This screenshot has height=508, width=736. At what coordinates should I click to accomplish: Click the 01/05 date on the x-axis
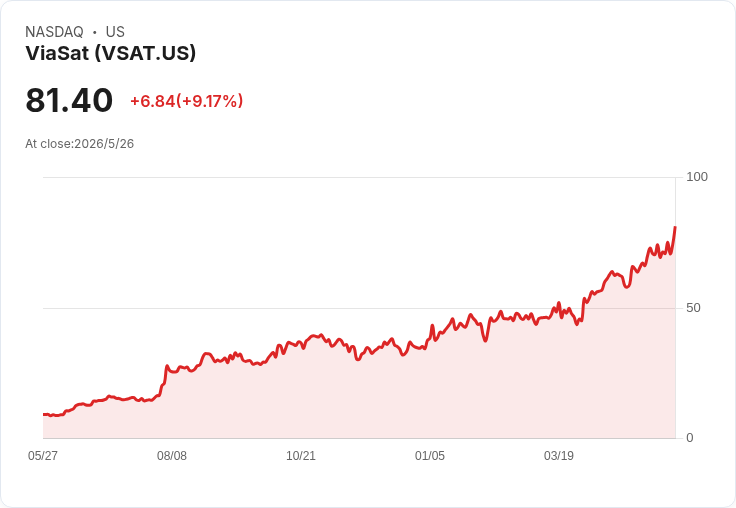429,456
